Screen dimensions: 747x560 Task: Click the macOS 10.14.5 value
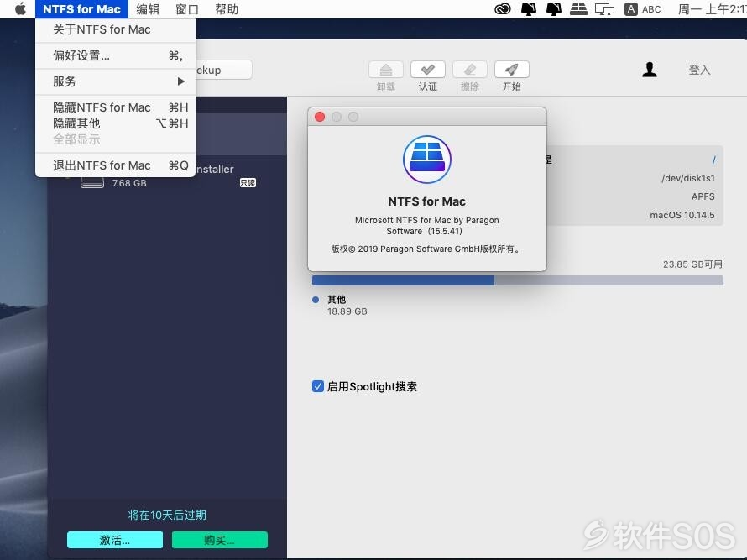[x=682, y=215]
